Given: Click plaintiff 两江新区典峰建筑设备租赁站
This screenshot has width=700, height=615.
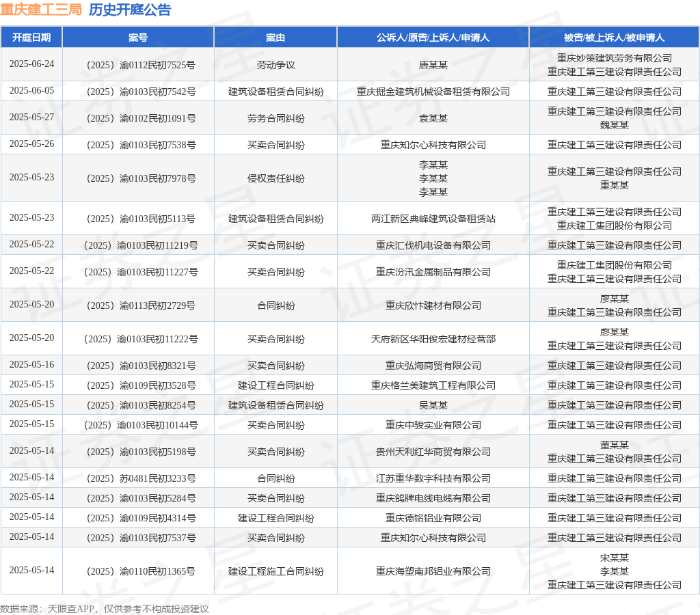Looking at the screenshot, I should pos(433,219).
